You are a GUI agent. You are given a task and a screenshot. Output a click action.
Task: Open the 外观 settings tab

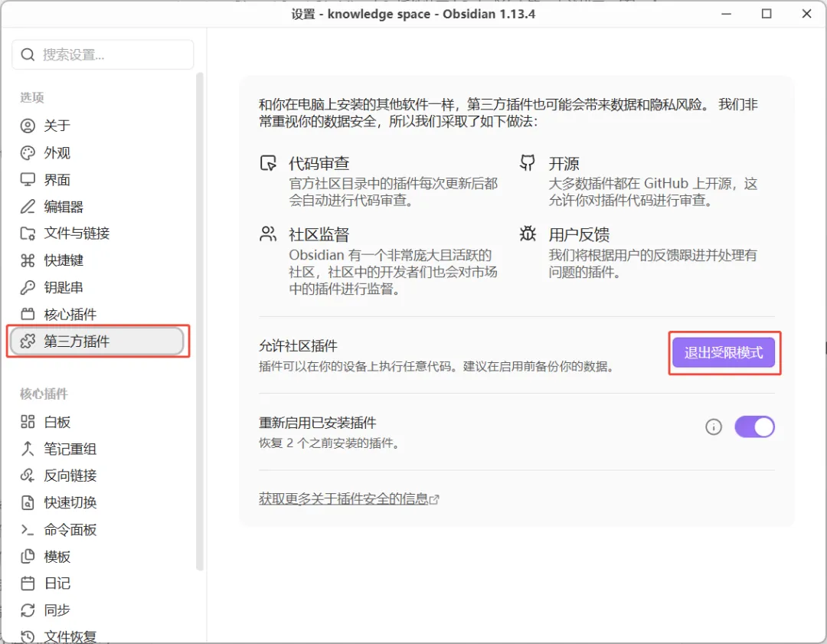point(97,153)
